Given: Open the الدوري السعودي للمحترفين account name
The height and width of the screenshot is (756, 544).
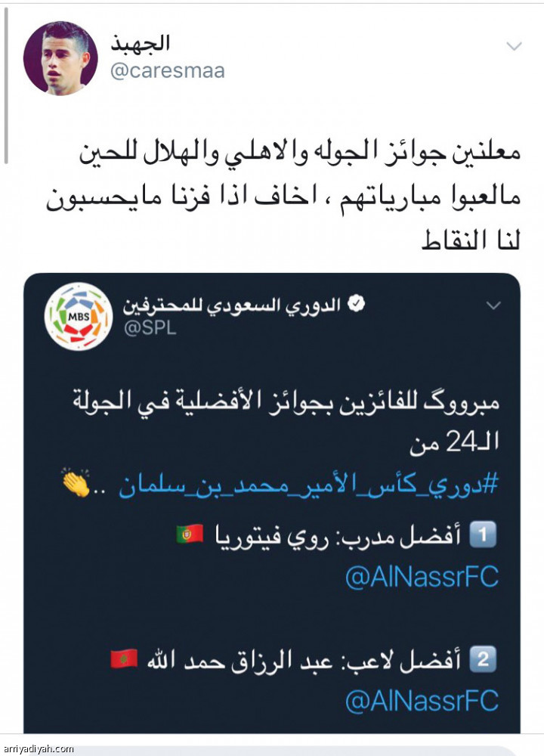Looking at the screenshot, I should (232, 305).
